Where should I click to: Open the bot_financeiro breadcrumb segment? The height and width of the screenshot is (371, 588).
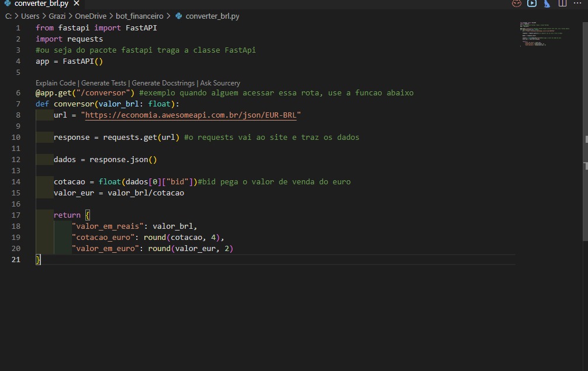point(140,16)
